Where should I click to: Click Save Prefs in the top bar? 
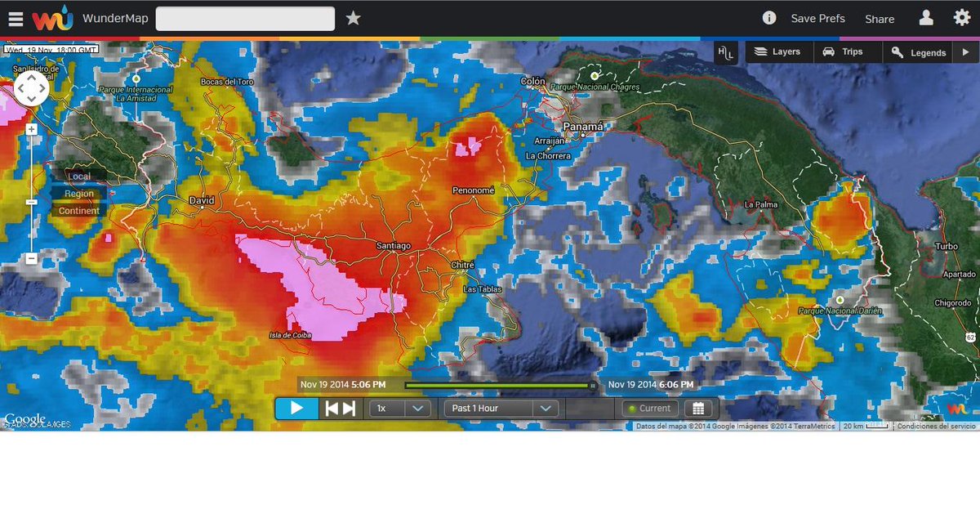coord(817,18)
